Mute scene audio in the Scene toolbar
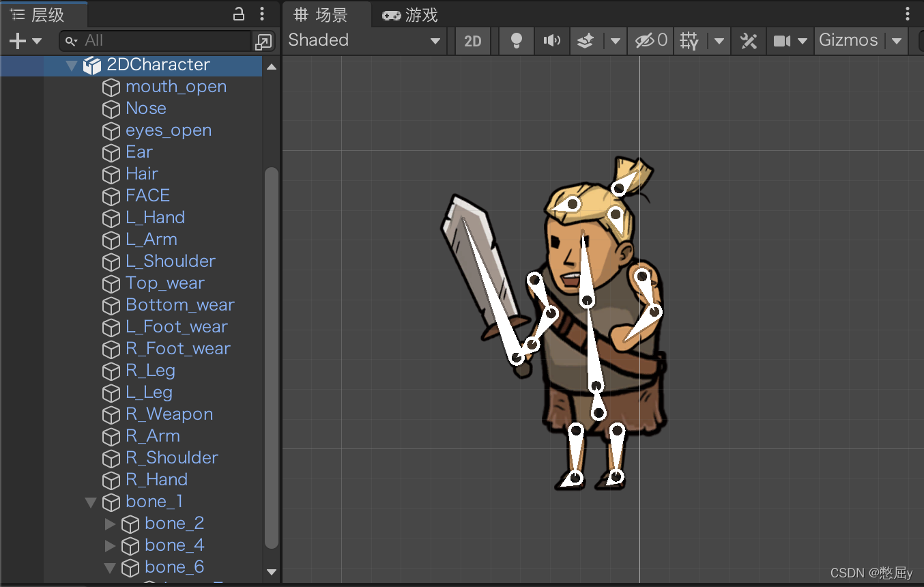Image resolution: width=924 pixels, height=587 pixels. 551,40
